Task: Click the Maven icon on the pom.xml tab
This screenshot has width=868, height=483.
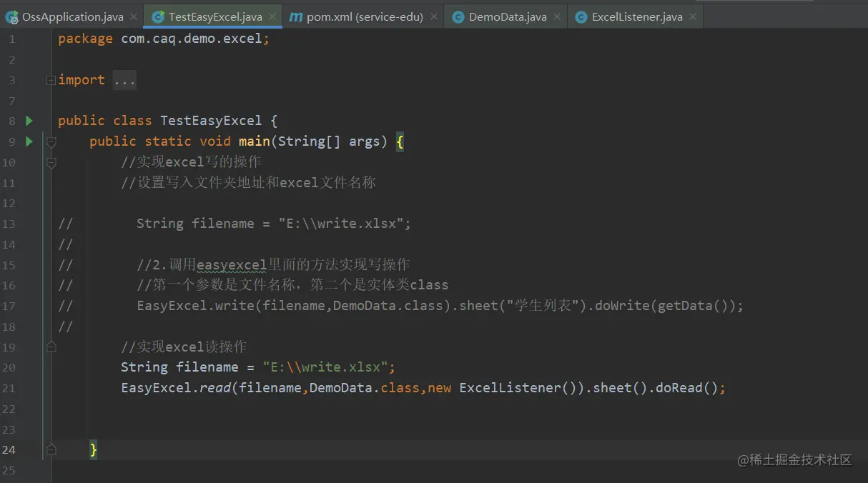Action: [295, 16]
